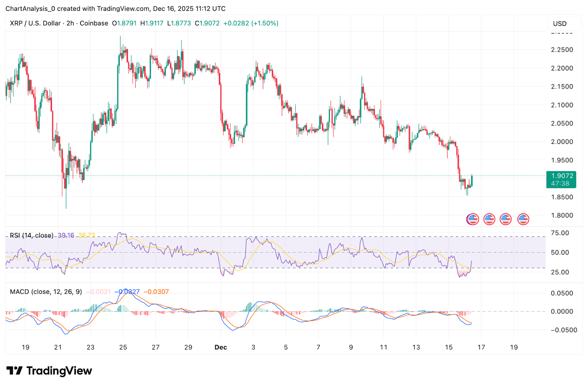Screen dimensions: 588x387
Task: Click the Coinbase exchange name in the legend
Action: [94, 23]
